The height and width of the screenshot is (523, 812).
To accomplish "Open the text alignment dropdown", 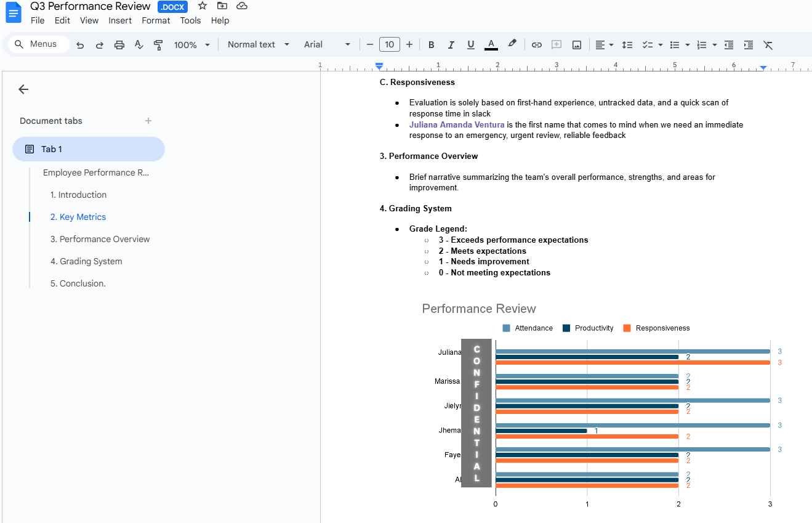I will [605, 45].
